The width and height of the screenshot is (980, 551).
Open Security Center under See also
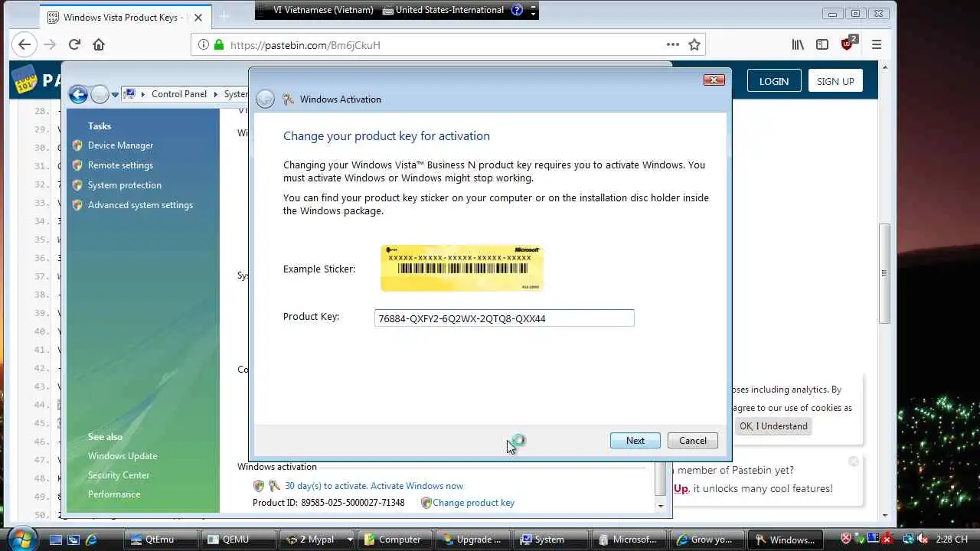tap(119, 475)
